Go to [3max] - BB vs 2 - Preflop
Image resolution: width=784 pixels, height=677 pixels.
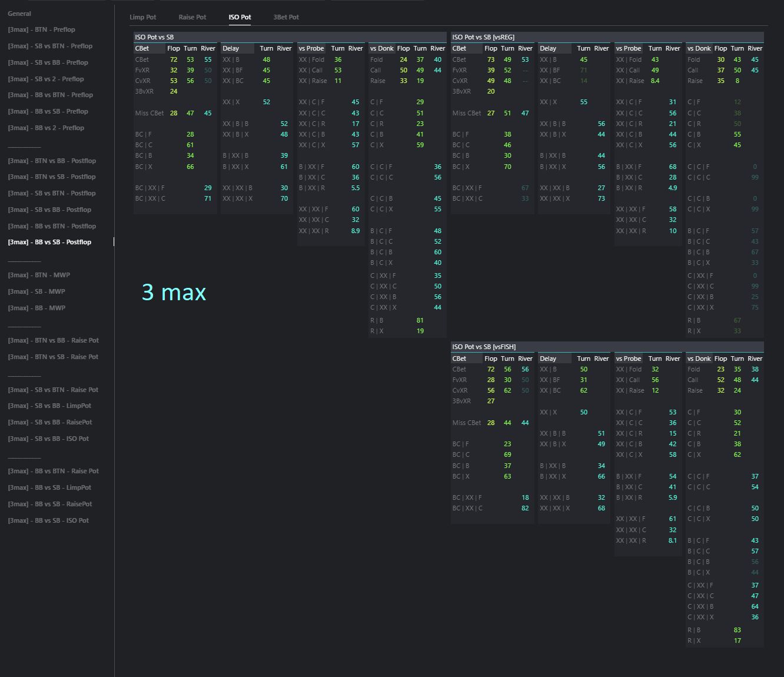46,128
